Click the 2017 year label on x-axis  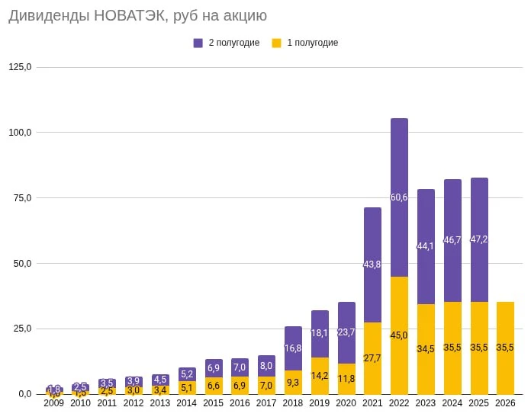point(266,403)
